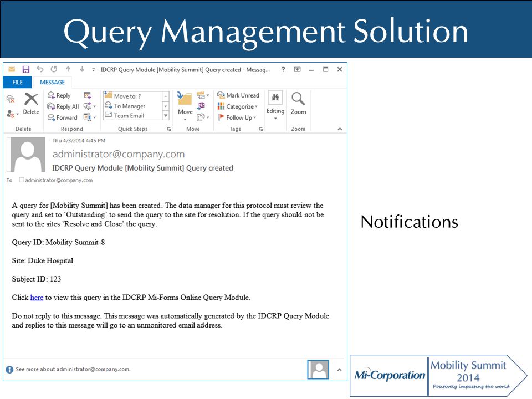Open Tags dialog launcher
532x399 pixels.
pyautogui.click(x=261, y=129)
